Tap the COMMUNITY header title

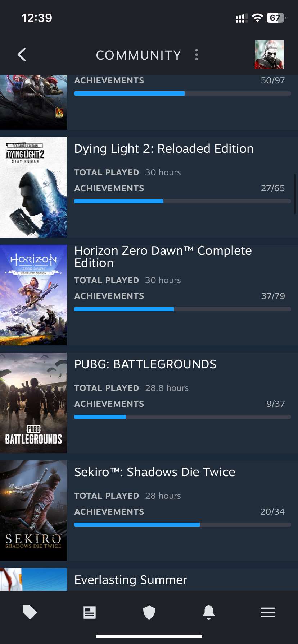coord(138,55)
